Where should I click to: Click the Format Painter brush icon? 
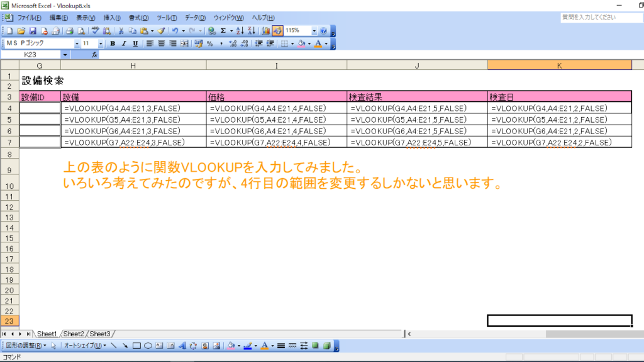click(x=161, y=30)
